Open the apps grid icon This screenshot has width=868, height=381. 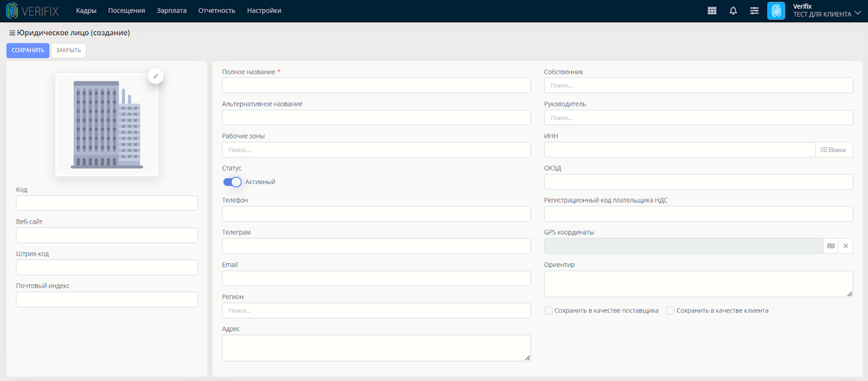(712, 11)
